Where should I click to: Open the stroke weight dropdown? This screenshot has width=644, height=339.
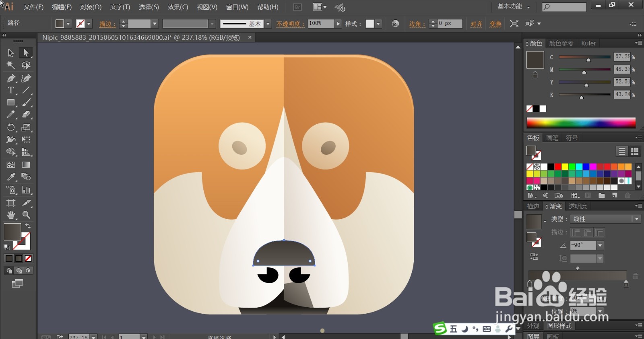pyautogui.click(x=155, y=24)
